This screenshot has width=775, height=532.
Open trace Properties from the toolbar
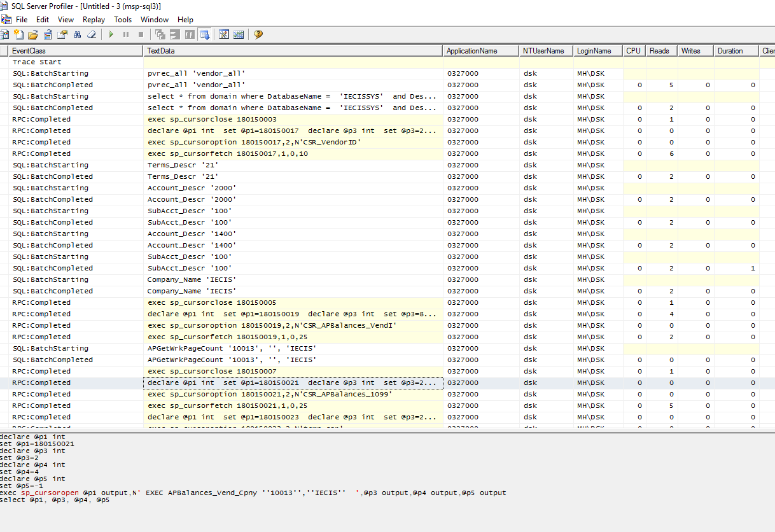point(62,34)
